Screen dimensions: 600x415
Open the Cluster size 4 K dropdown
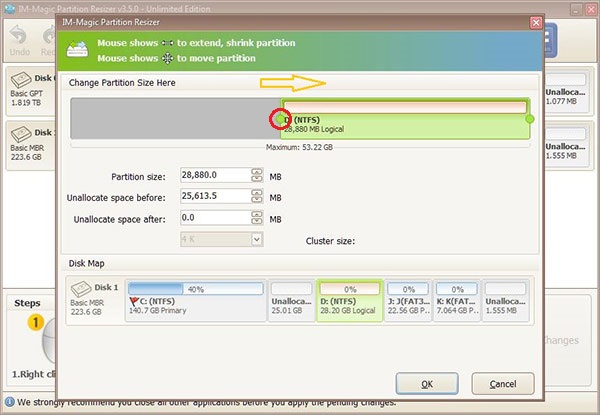pyautogui.click(x=257, y=239)
